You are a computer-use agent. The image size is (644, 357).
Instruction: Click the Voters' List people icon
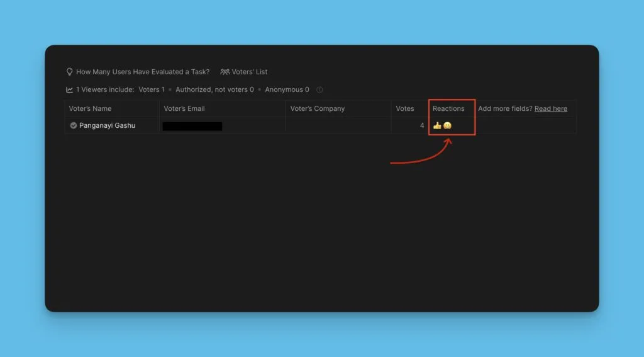click(x=225, y=72)
